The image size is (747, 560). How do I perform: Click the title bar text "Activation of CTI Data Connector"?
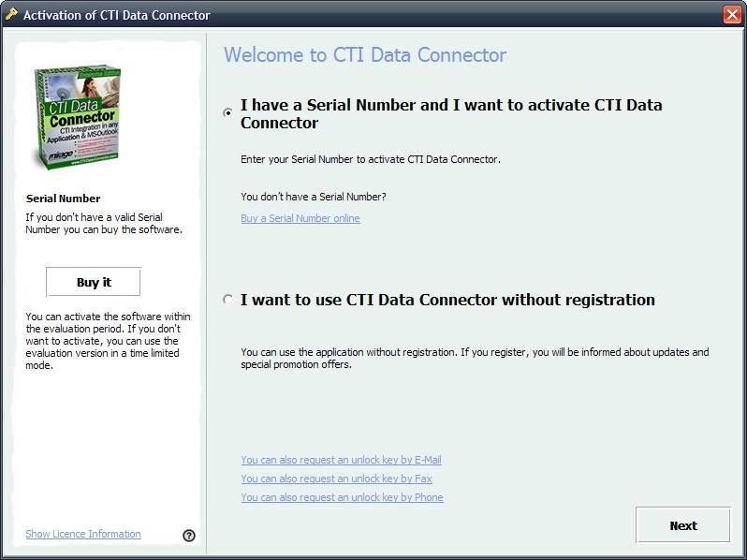[x=116, y=15]
